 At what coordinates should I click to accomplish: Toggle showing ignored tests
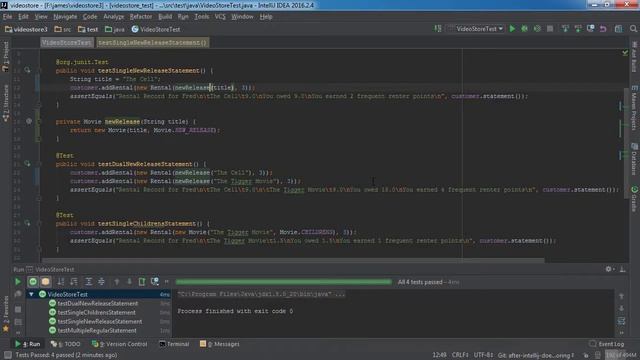(45, 282)
